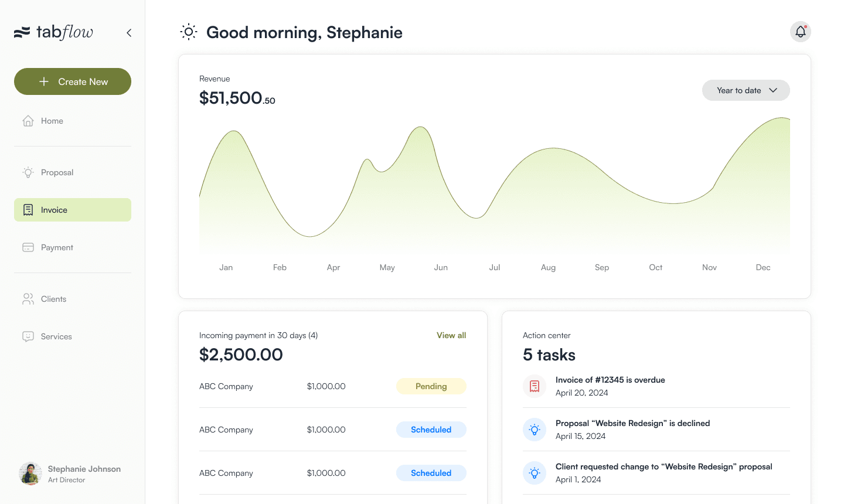Click the Pending status badge
The width and height of the screenshot is (844, 504).
[431, 386]
